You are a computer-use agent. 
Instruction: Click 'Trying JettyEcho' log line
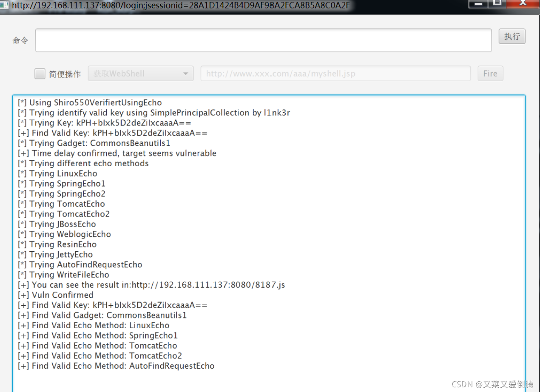[55, 254]
